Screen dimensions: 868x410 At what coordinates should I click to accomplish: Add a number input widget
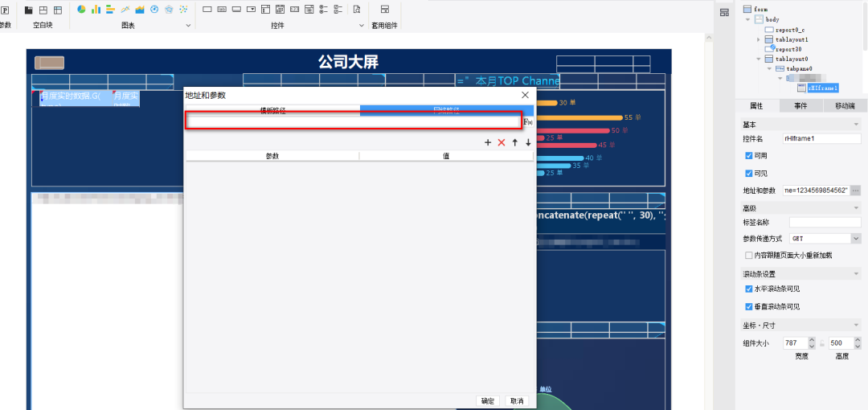(294, 10)
